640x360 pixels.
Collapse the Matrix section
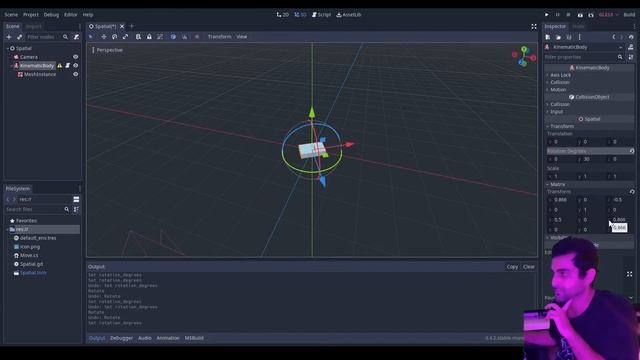click(x=590, y=184)
